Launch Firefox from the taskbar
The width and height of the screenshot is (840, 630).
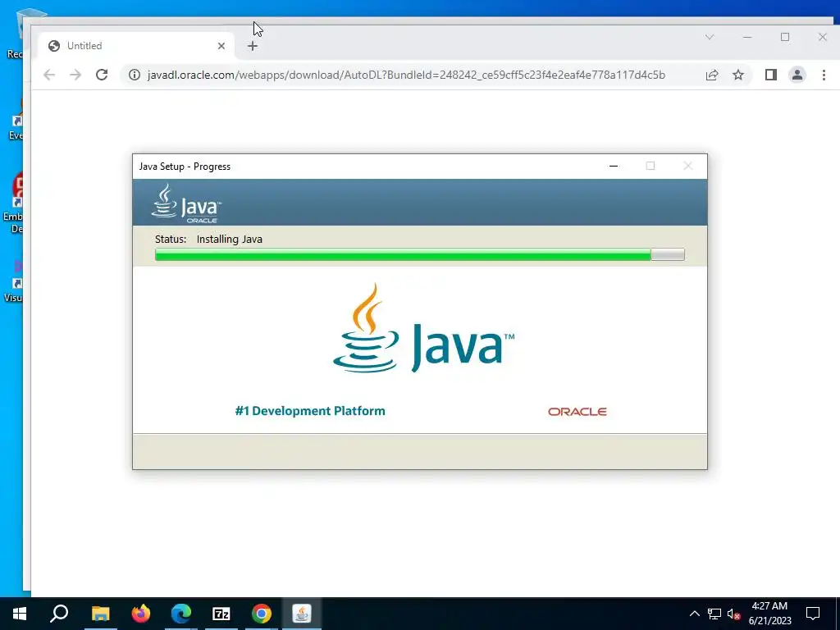(x=141, y=614)
